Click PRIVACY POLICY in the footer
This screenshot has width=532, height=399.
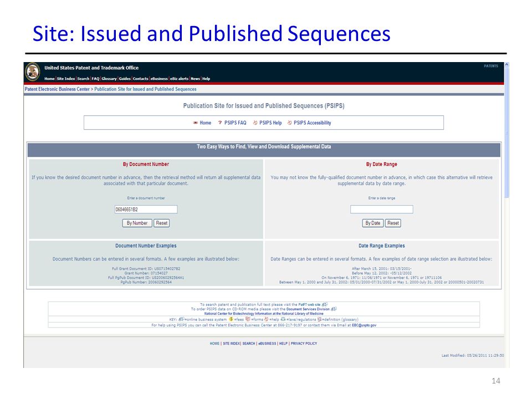[304, 344]
